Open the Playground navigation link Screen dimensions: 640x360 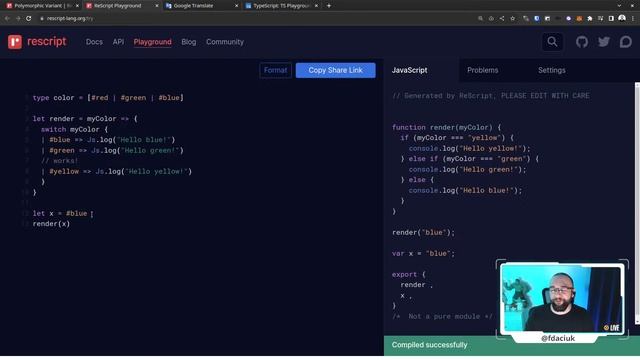[153, 42]
